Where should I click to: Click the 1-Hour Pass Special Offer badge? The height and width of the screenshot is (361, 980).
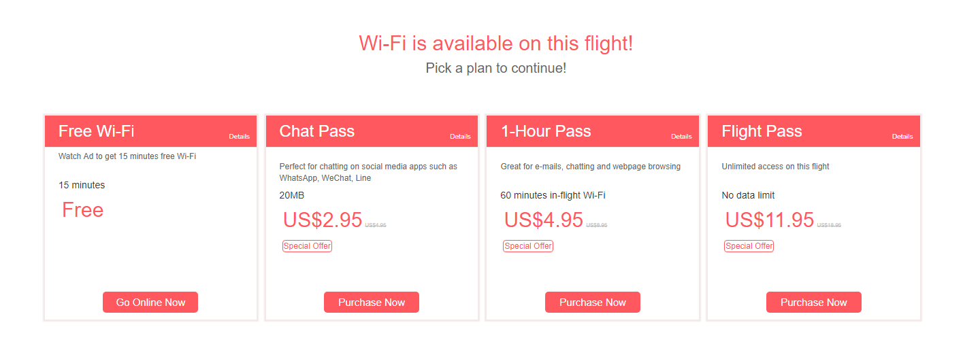[528, 246]
